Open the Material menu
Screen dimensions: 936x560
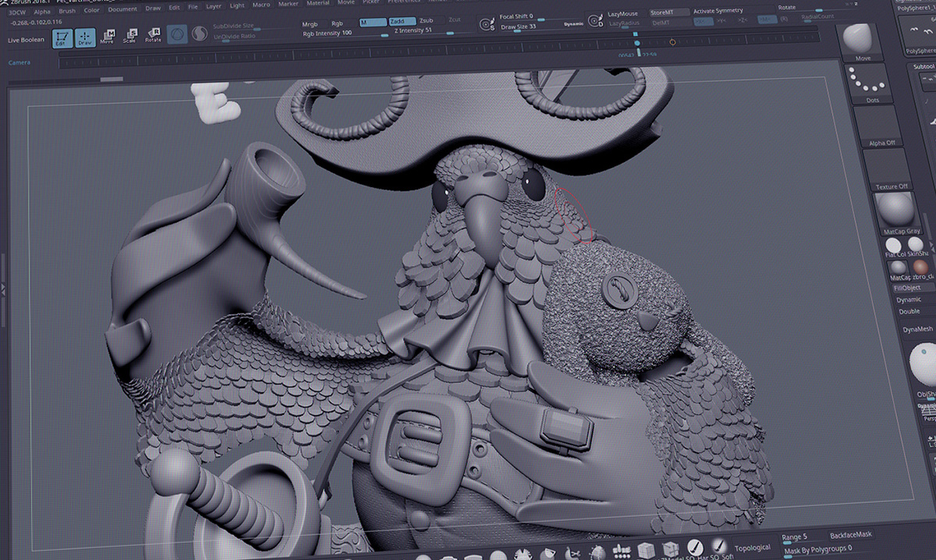[x=317, y=4]
